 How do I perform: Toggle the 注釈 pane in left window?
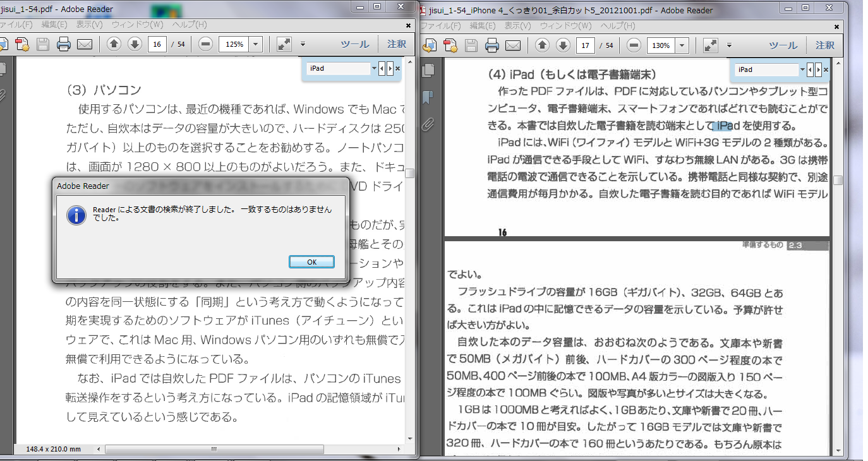click(397, 44)
